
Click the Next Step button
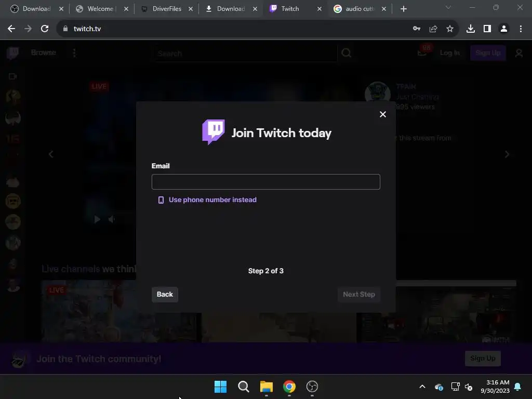(x=358, y=294)
